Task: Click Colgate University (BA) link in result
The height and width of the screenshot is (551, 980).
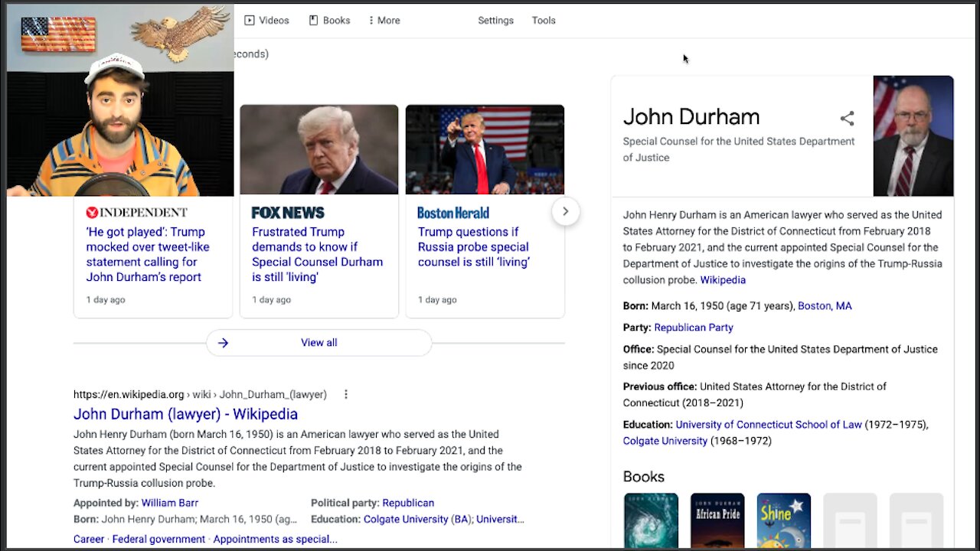Action: [418, 519]
